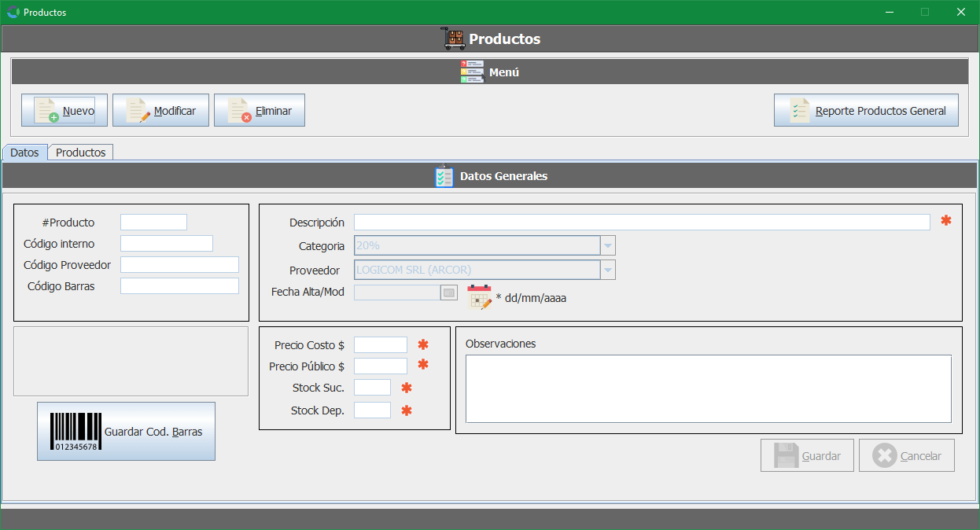This screenshot has height=530, width=980.
Task: Open the Fecha Alta/Mod date picker button
Action: pos(448,293)
